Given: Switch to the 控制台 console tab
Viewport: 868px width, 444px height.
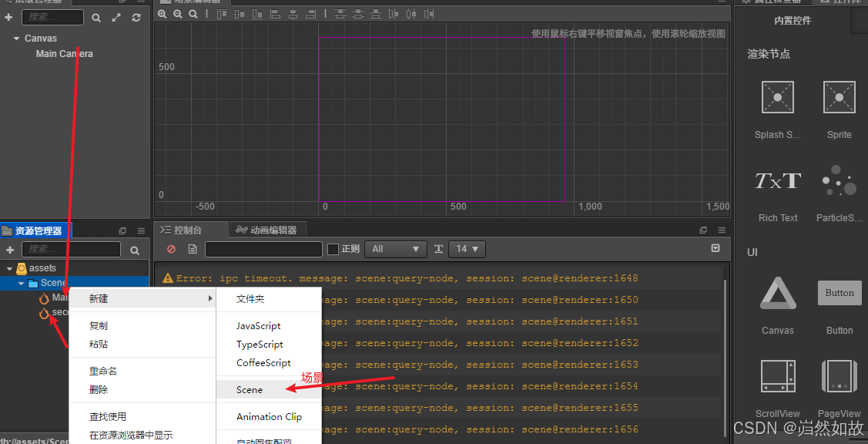Looking at the screenshot, I should [190, 230].
